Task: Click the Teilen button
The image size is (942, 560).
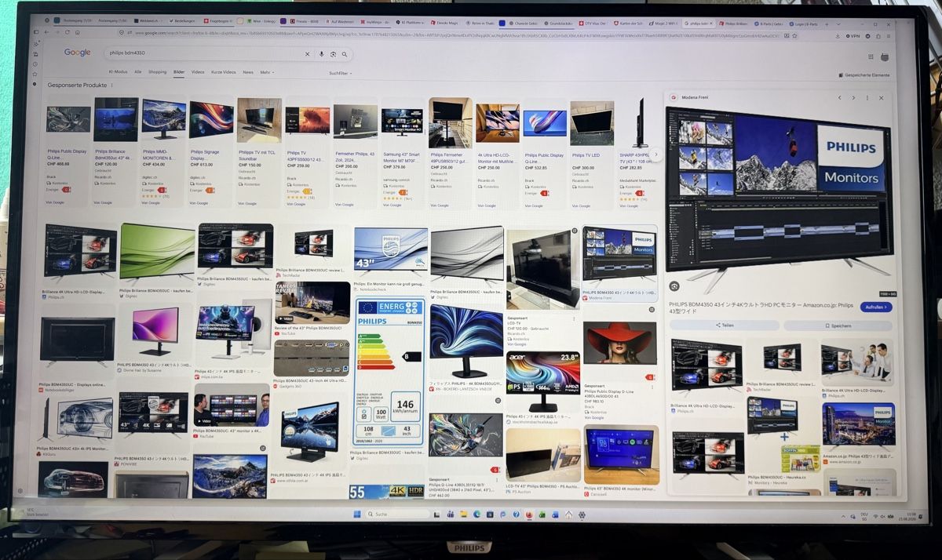Action: (x=724, y=325)
